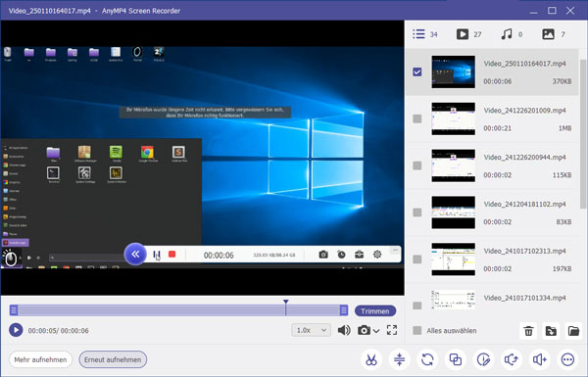Click file name Video_241017101334.mp4
Viewport: 588px width, 377px height.
[524, 298]
